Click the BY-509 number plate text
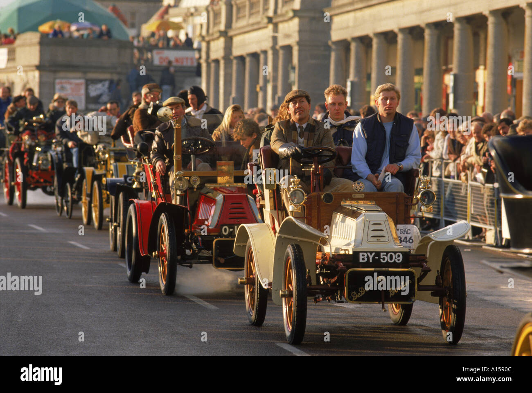 click(380, 257)
